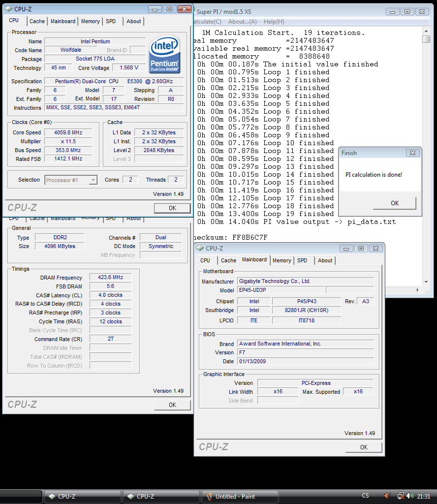Image resolution: width=437 pixels, height=504 pixels.
Task: Click the Bus Speed value 353.0 MHz
Action: coord(68,150)
